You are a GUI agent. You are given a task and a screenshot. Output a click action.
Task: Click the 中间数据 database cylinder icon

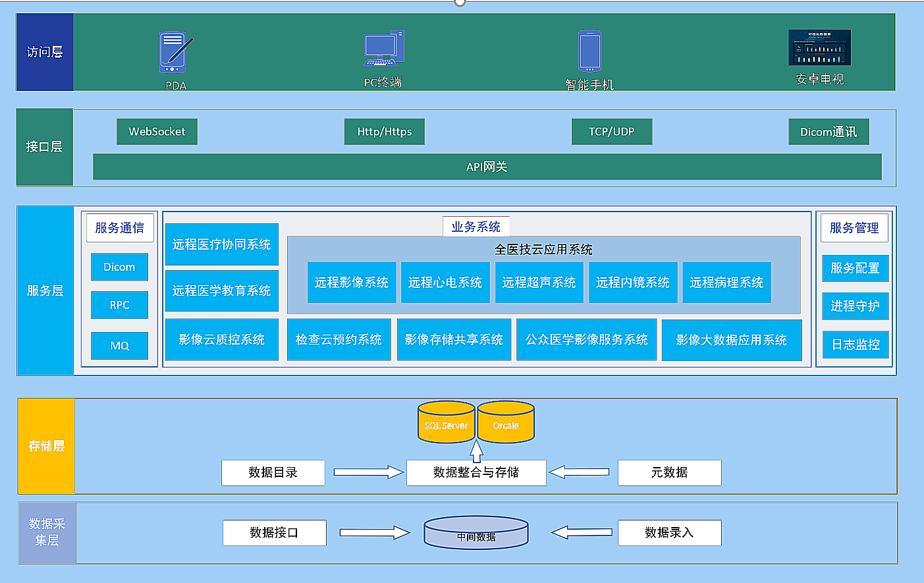476,532
